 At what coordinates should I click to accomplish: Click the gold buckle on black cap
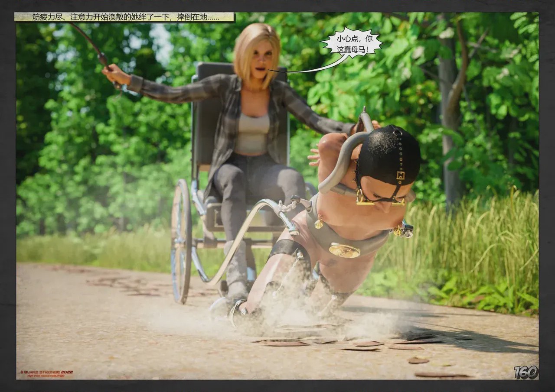click(400, 175)
